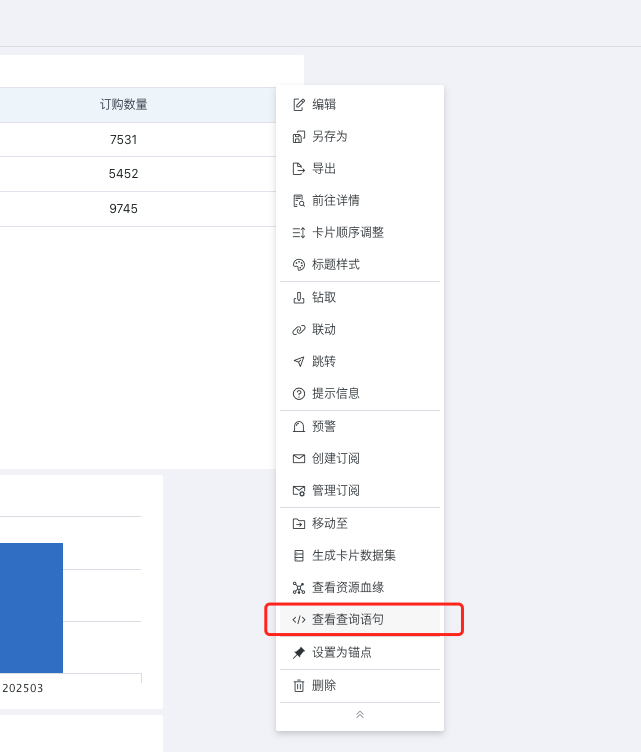Image resolution: width=641 pixels, height=752 pixels.
Task: Select 卡片顺序调整 menu item
Action: pyautogui.click(x=360, y=233)
